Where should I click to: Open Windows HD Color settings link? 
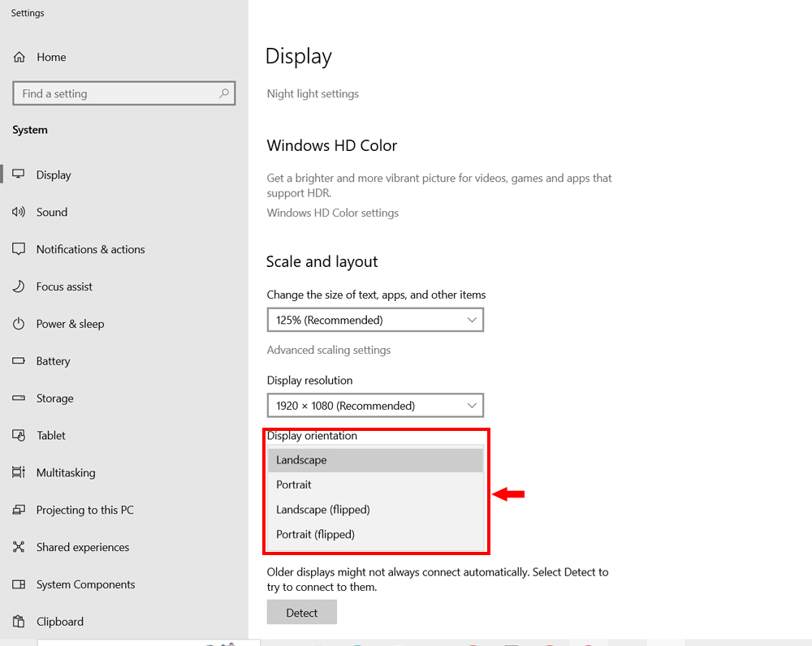(333, 213)
